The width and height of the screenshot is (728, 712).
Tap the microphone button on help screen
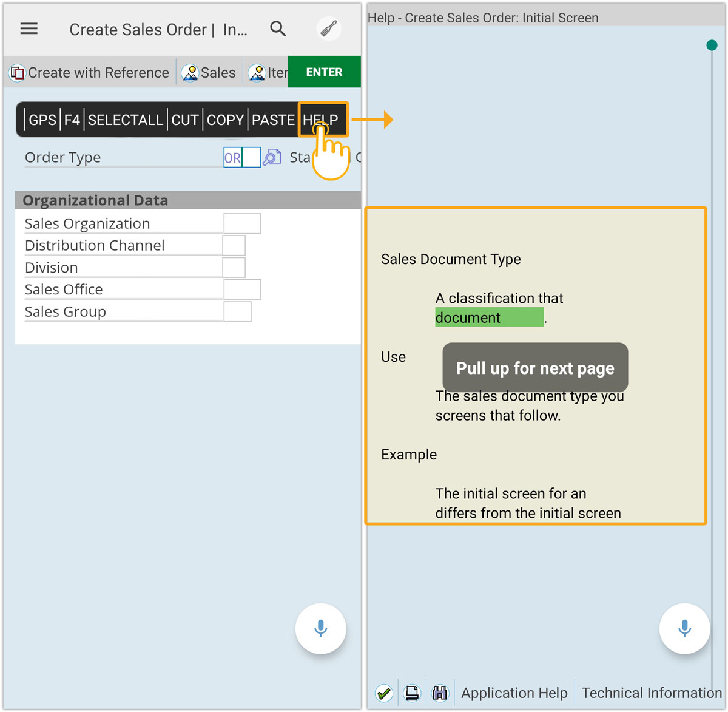[684, 628]
